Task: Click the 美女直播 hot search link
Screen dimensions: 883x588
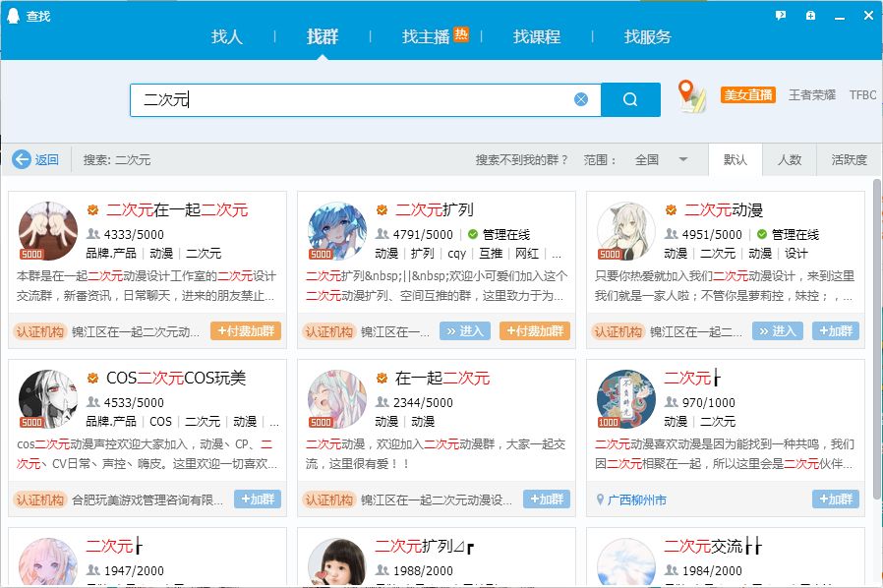Action: pos(748,94)
